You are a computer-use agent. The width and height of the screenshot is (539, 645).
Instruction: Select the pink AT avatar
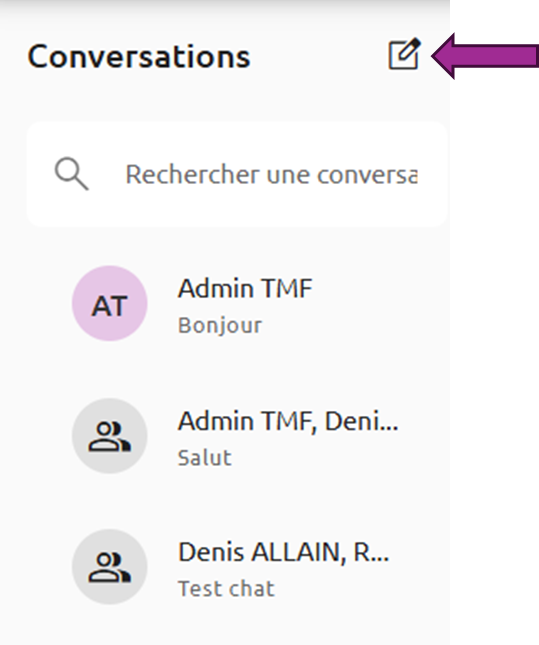[x=109, y=303]
